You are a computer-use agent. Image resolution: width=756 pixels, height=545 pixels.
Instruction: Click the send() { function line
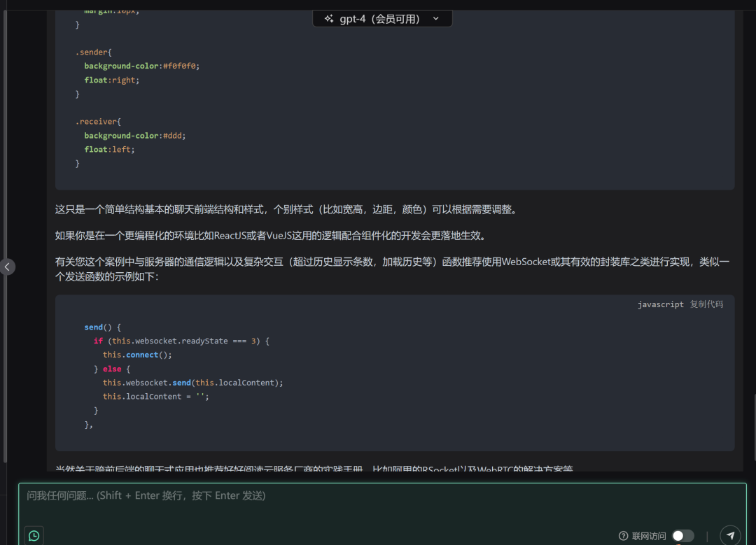tap(103, 327)
